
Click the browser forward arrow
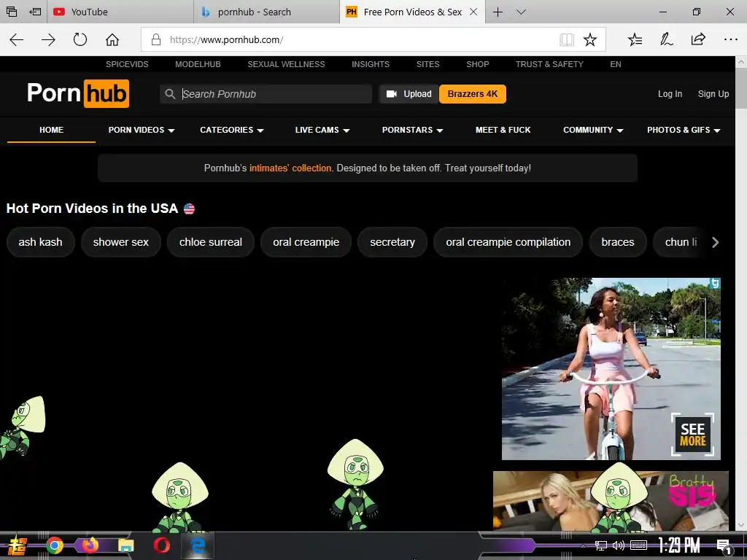pos(48,39)
